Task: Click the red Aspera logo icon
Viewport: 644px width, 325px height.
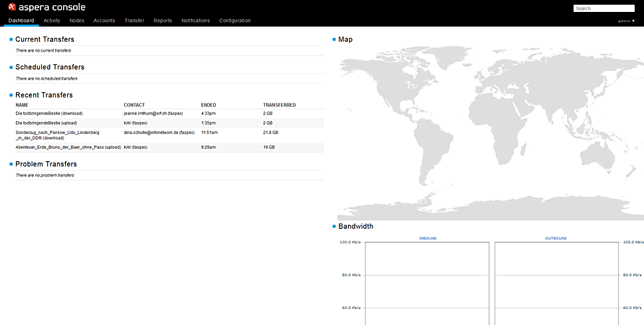Action: (x=12, y=8)
